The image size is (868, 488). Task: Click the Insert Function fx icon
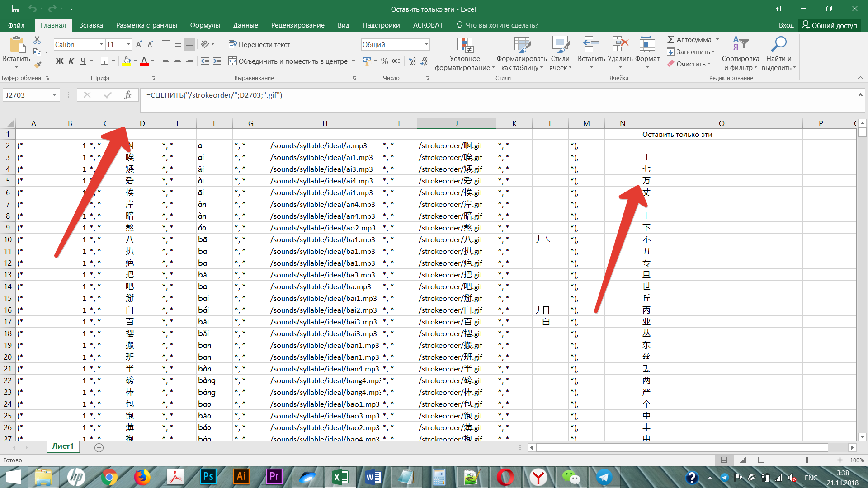pyautogui.click(x=127, y=95)
